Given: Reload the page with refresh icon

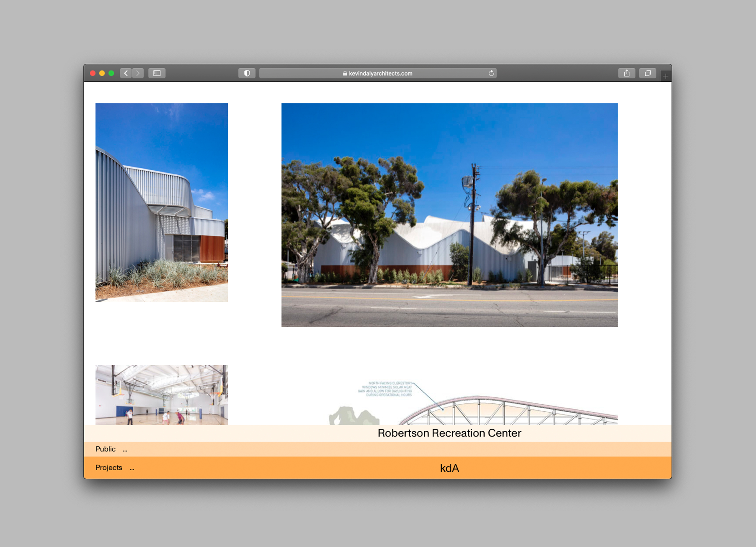Looking at the screenshot, I should click(491, 73).
